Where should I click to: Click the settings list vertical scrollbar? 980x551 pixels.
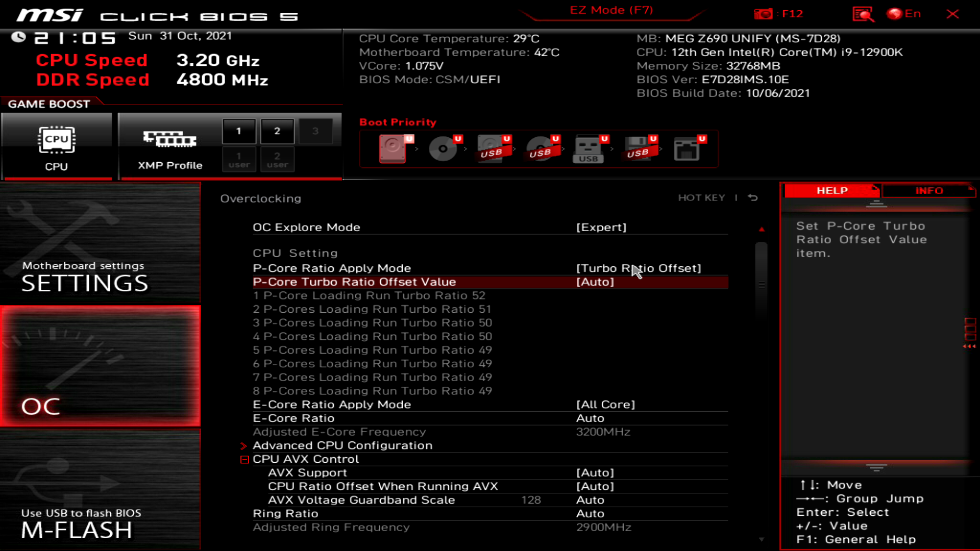(x=761, y=284)
